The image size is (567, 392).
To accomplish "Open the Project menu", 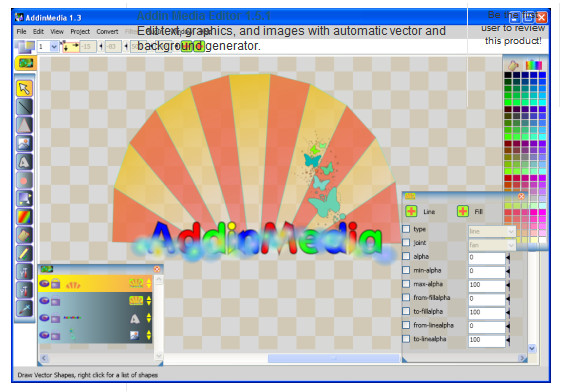I will [80, 31].
